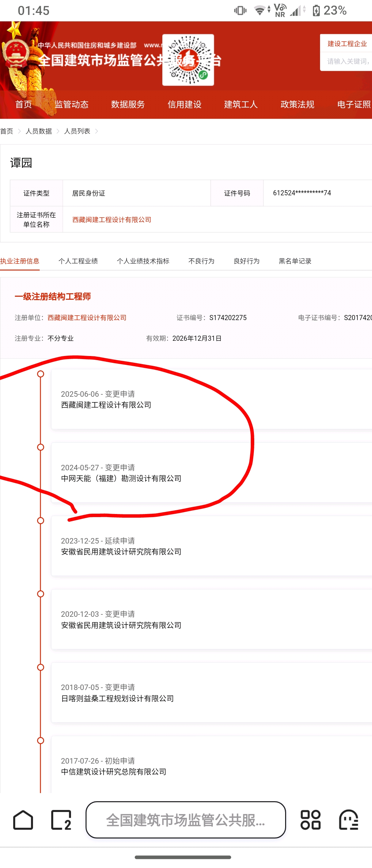Open the browser apps grid menu icon
Viewport: 372px width, 868px height.
point(310,820)
